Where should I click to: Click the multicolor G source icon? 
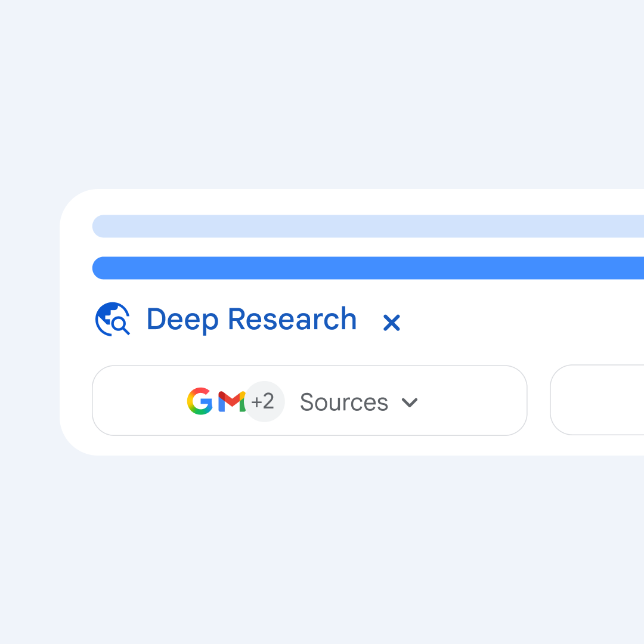point(200,401)
